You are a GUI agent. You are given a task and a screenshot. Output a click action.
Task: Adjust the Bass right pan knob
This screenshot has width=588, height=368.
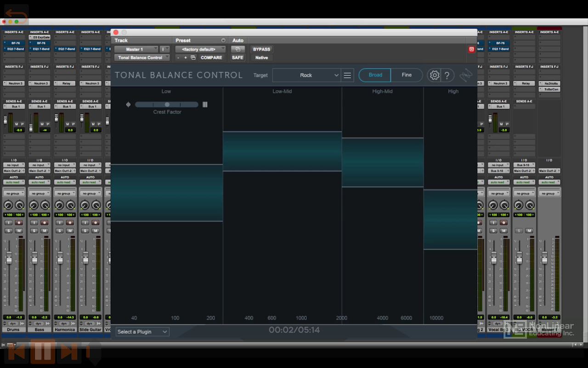(x=45, y=205)
